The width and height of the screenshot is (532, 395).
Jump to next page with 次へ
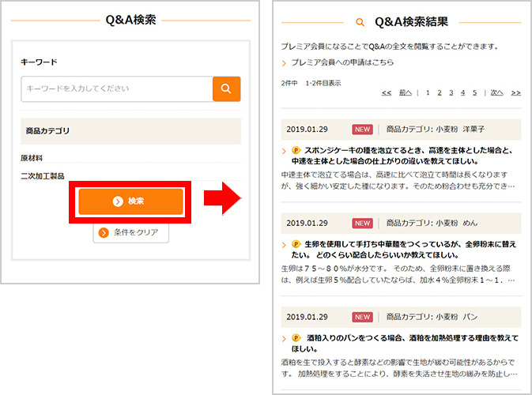point(496,92)
